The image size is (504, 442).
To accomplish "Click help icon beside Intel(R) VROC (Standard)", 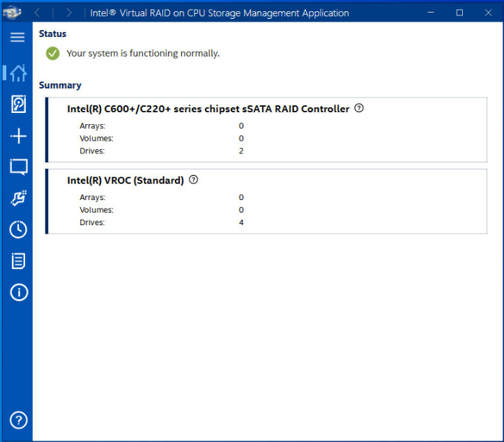I will [194, 179].
